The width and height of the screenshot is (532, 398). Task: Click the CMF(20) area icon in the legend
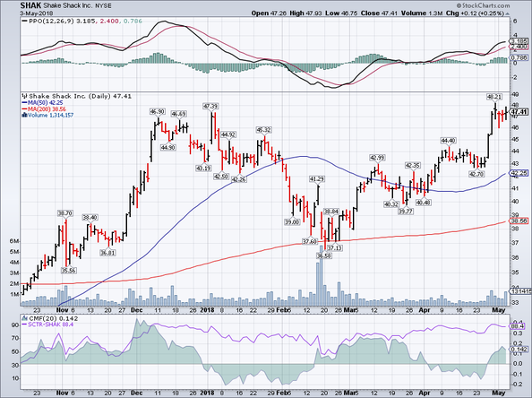click(25, 318)
